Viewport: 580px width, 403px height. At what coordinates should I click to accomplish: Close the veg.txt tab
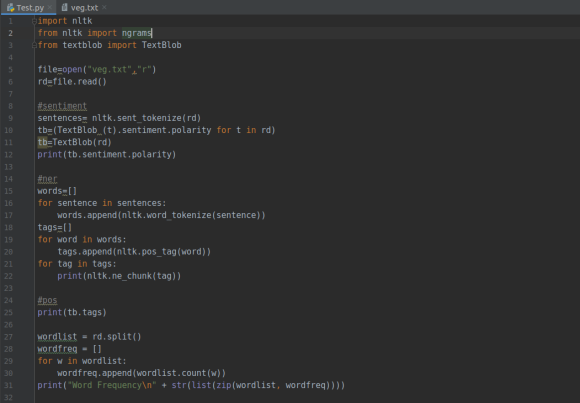[x=104, y=7]
